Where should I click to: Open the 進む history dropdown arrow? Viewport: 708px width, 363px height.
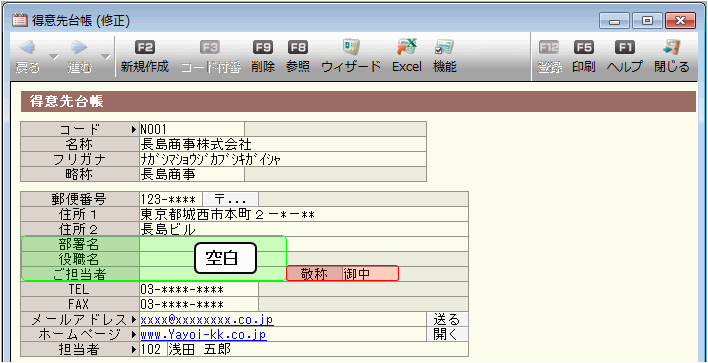point(105,57)
